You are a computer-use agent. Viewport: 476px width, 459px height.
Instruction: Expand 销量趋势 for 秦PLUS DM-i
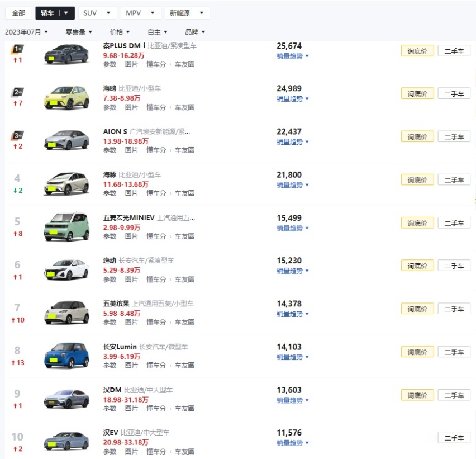coord(292,56)
